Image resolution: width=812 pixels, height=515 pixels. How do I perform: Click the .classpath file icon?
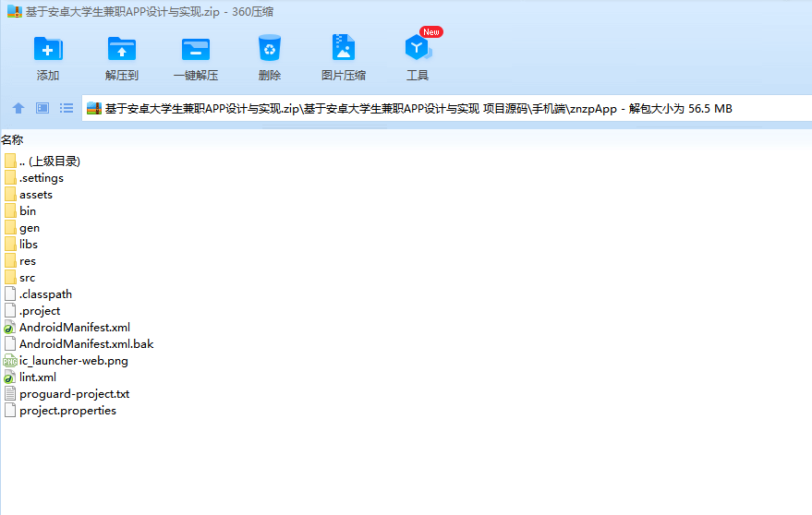pyautogui.click(x=10, y=294)
